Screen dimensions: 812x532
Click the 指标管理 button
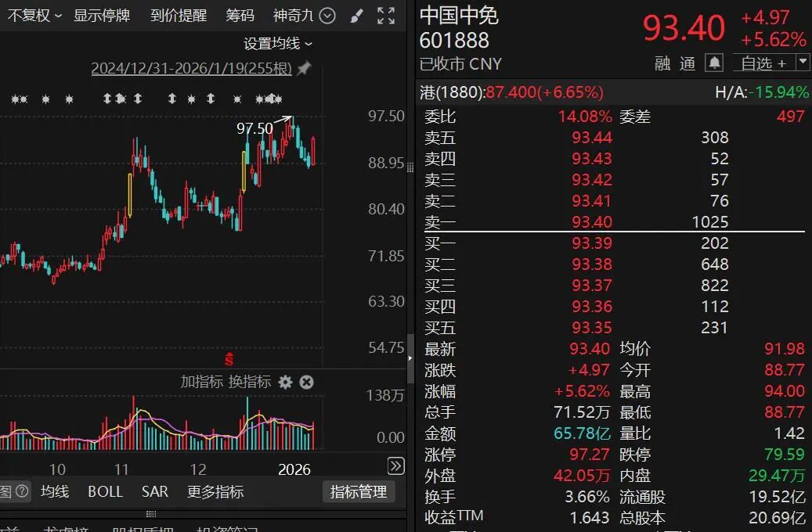[x=359, y=491]
